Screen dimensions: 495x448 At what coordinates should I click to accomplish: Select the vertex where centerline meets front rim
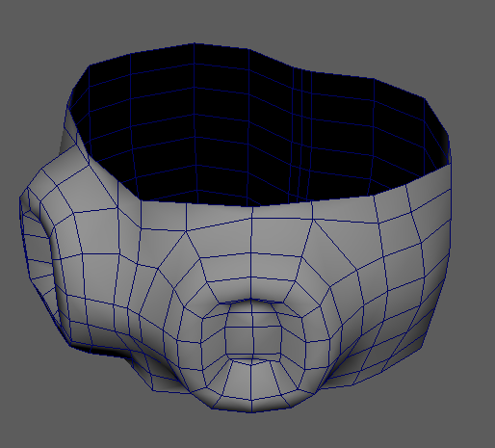252,207
